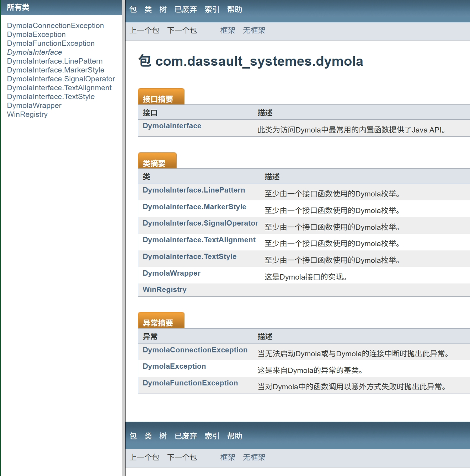470x476 pixels.
Task: Open the 包 page from bottom navigation
Action: (133, 436)
